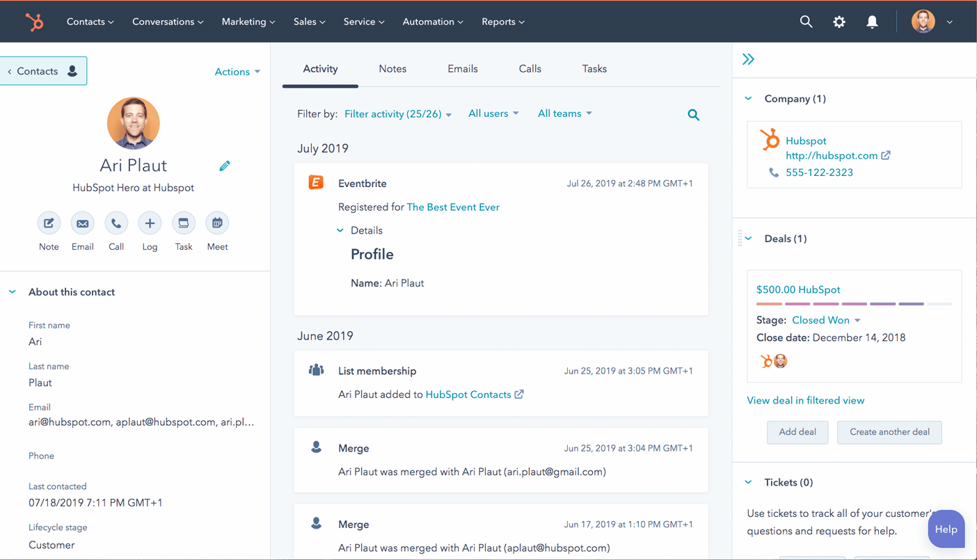
Task: View notifications via the bell icon
Action: coord(872,22)
